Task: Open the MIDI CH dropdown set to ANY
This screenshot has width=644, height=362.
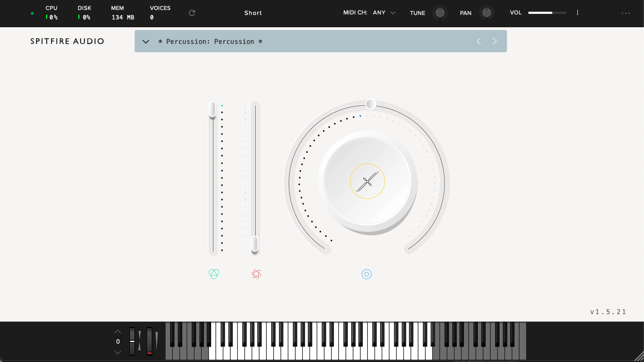Action: [x=383, y=12]
